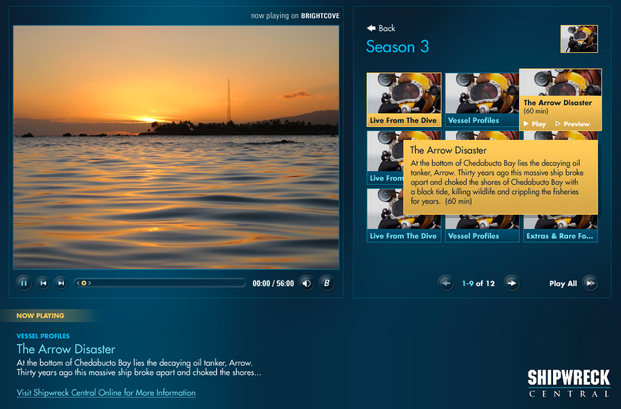This screenshot has width=621, height=409.
Task: Select bottom-row Live From The Dive thumbnail
Action: (404, 215)
